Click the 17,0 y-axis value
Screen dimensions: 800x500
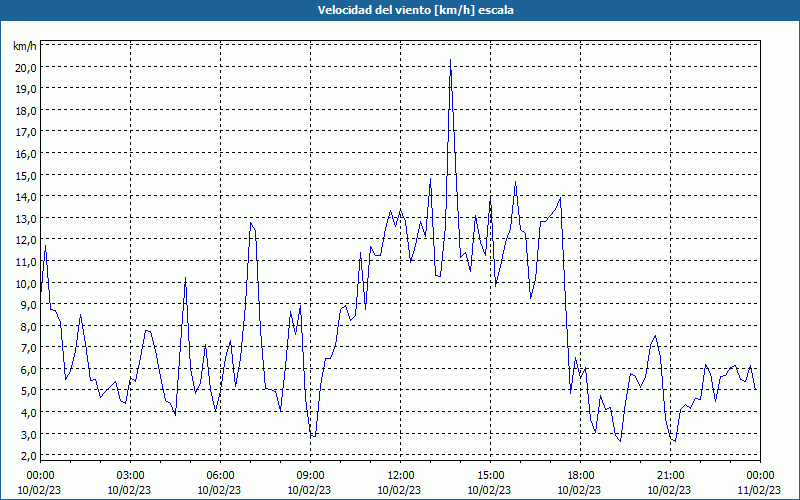pyautogui.click(x=26, y=132)
